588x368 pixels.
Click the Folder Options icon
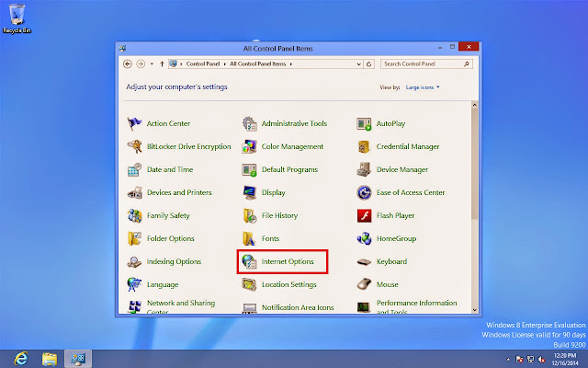pyautogui.click(x=134, y=238)
